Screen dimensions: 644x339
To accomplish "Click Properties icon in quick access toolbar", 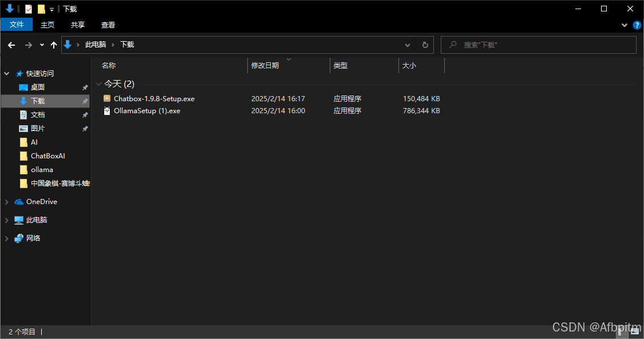I will pos(29,9).
